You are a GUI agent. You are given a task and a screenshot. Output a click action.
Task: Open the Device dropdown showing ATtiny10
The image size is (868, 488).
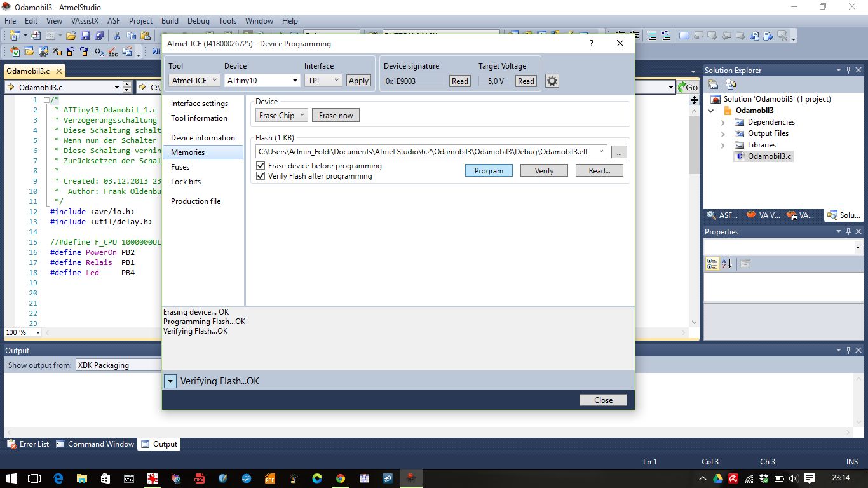click(x=262, y=81)
